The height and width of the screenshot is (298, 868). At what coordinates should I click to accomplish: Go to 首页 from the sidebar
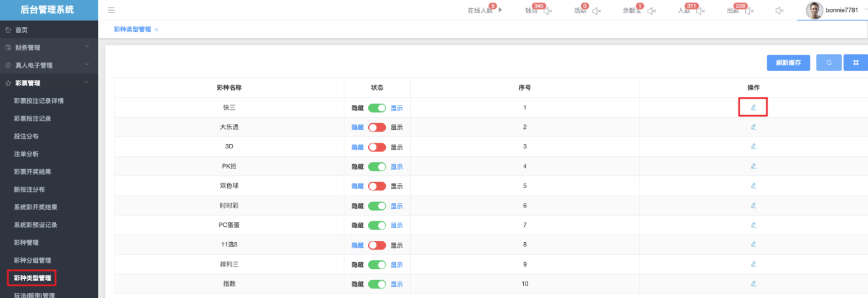pyautogui.click(x=21, y=30)
